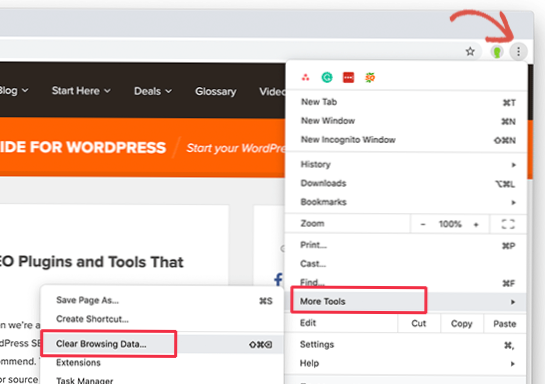The image size is (545, 384).
Task: Open the Grammarly extension icon
Action: (327, 77)
